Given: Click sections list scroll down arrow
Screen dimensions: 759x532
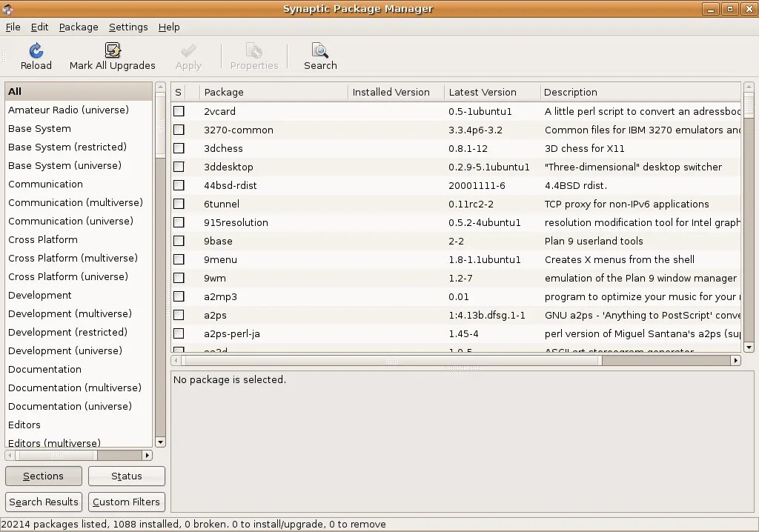Looking at the screenshot, I should (x=160, y=442).
